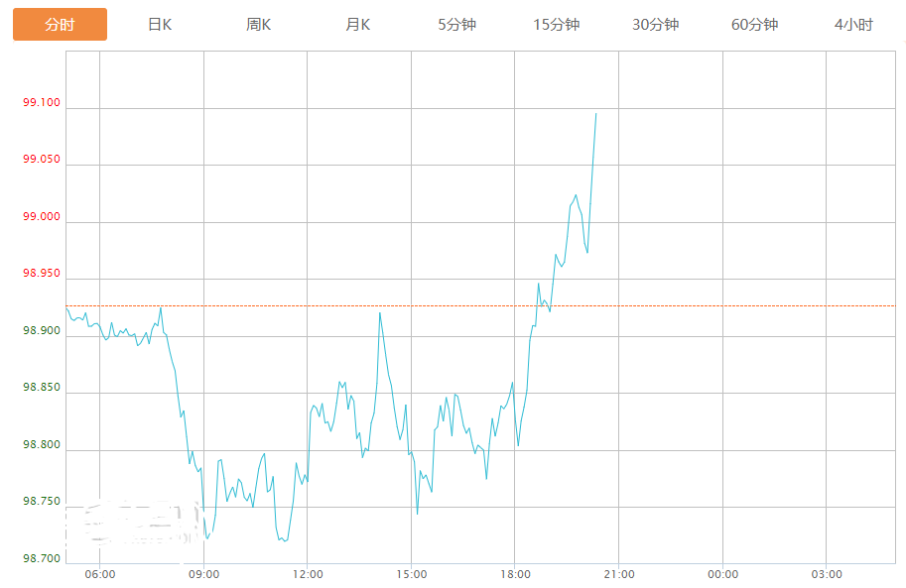Open the 60分钟 interval tab
This screenshot has height=588, width=906.
pyautogui.click(x=754, y=25)
